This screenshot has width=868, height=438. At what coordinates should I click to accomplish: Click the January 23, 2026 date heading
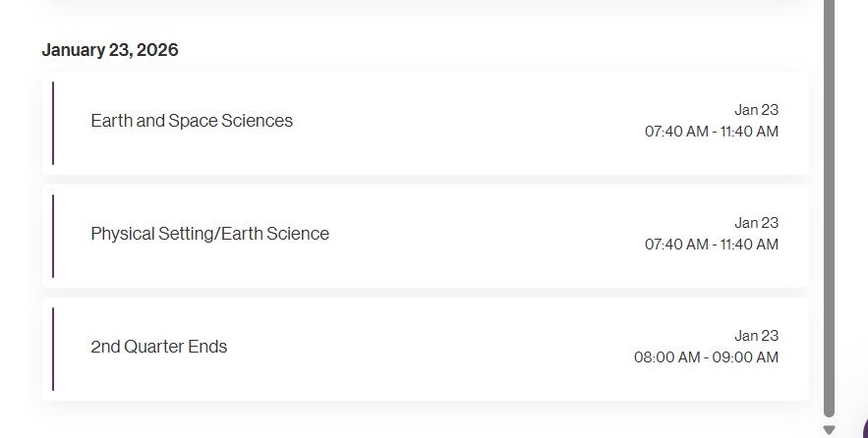point(110,50)
